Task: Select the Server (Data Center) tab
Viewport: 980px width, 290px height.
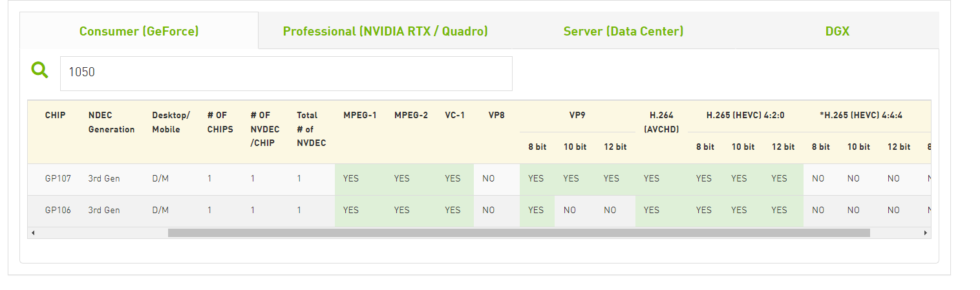Action: click(623, 31)
